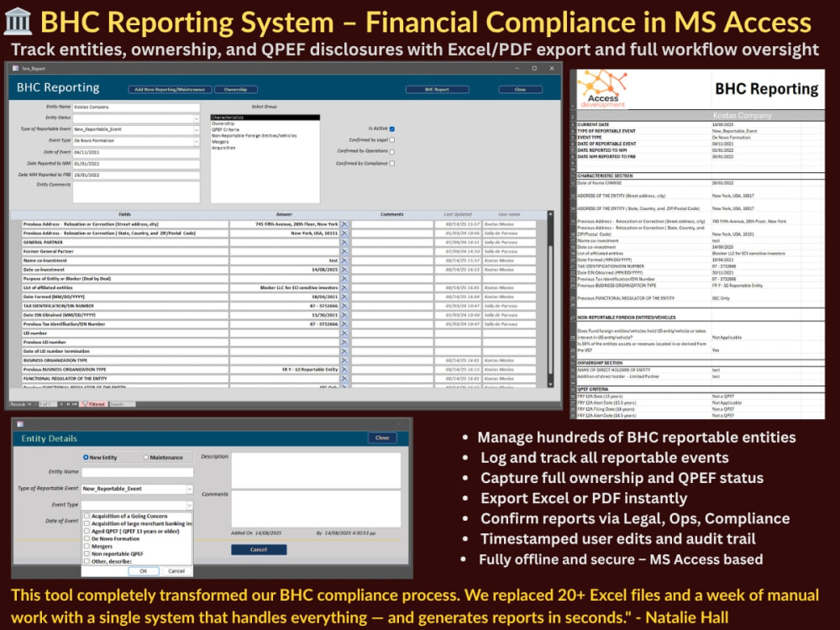Viewport: 840px width, 630px height.
Task: Clear the Previous Address street row answer
Action: pyautogui.click(x=344, y=224)
